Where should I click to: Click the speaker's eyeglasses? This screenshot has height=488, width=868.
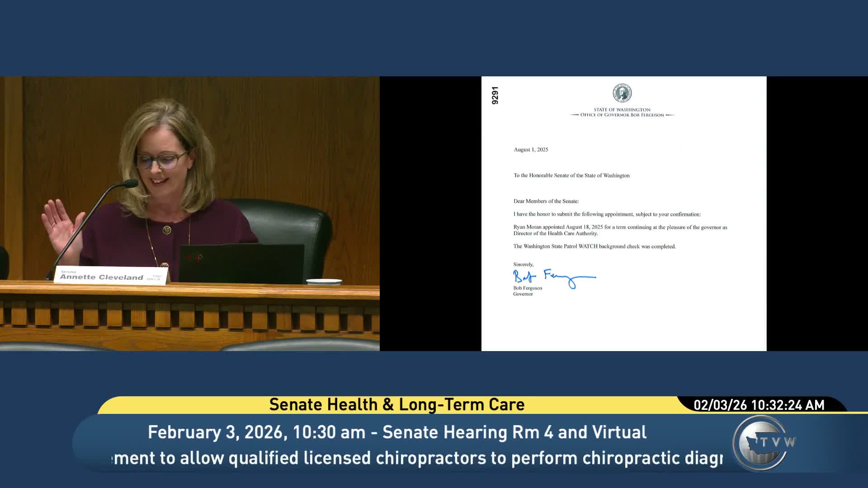(161, 161)
